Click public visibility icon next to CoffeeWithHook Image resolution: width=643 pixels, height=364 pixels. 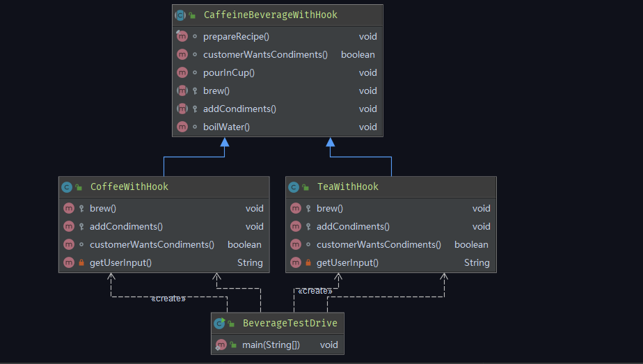[79, 187]
